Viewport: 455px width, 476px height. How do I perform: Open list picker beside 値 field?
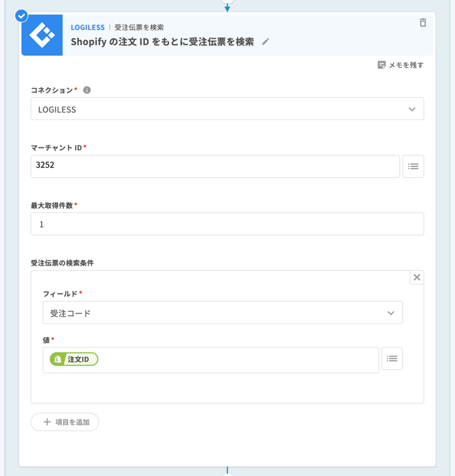[392, 359]
